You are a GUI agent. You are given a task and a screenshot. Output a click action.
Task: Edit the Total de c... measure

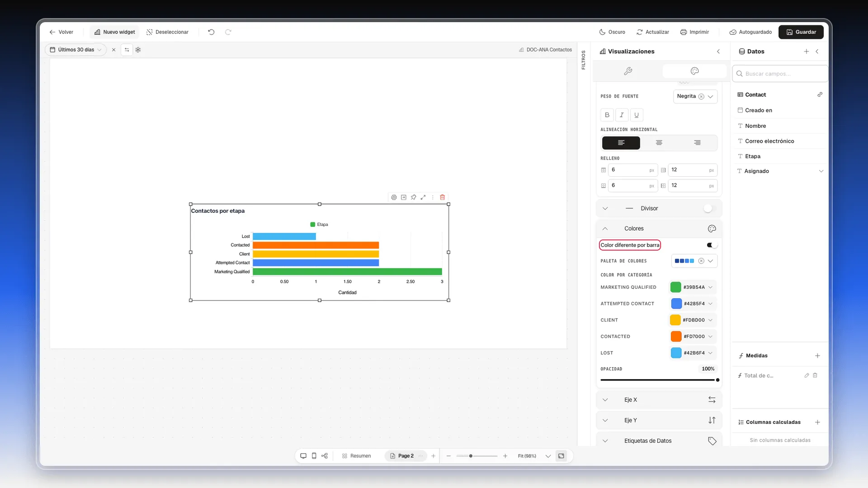[x=807, y=375]
